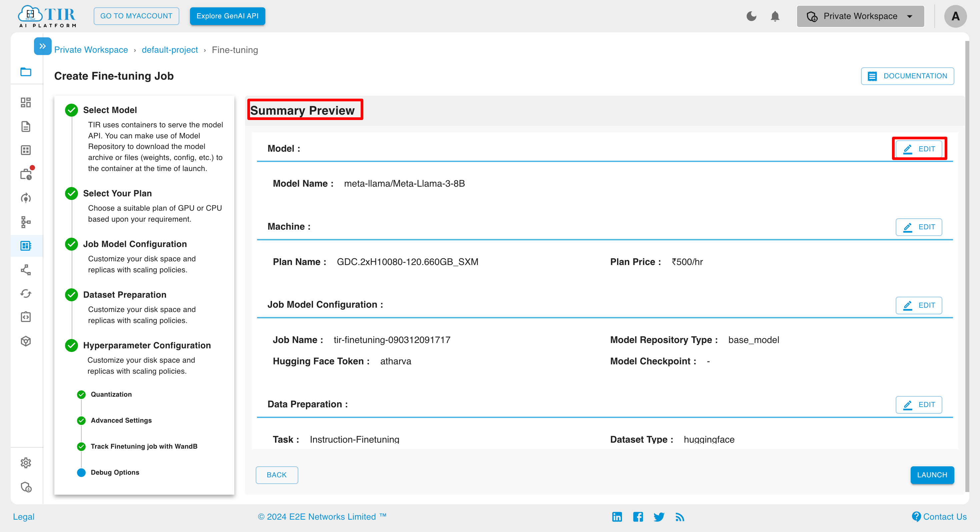Click Instruction-Finetuning task value

[354, 439]
